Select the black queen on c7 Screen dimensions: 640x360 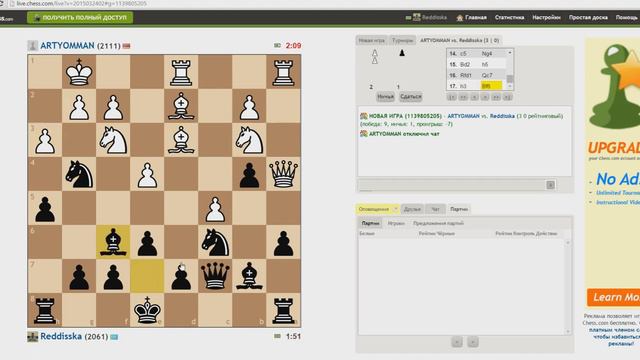215,276
